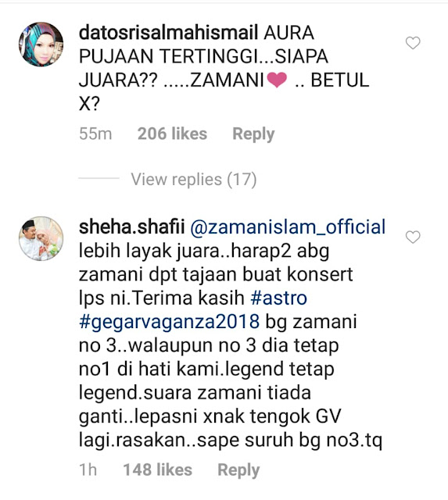This screenshot has width=448, height=500.
Task: Open sheha.shafii's profile picture
Action: [x=41, y=238]
